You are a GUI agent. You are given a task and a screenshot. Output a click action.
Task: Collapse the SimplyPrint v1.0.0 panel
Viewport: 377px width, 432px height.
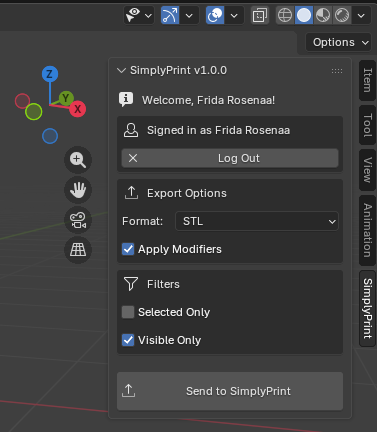(121, 70)
